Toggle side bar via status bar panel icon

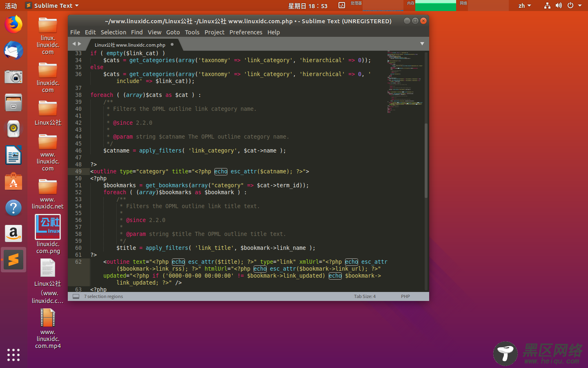76,296
